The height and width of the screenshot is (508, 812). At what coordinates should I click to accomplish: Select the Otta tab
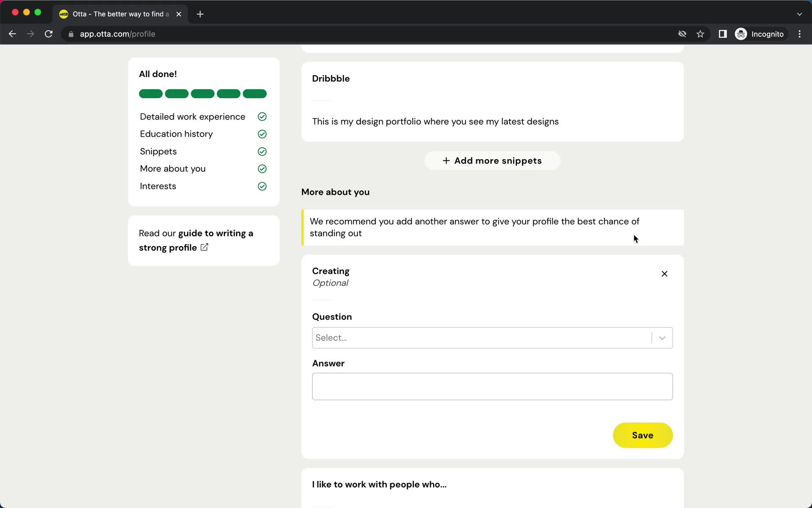coord(121,14)
